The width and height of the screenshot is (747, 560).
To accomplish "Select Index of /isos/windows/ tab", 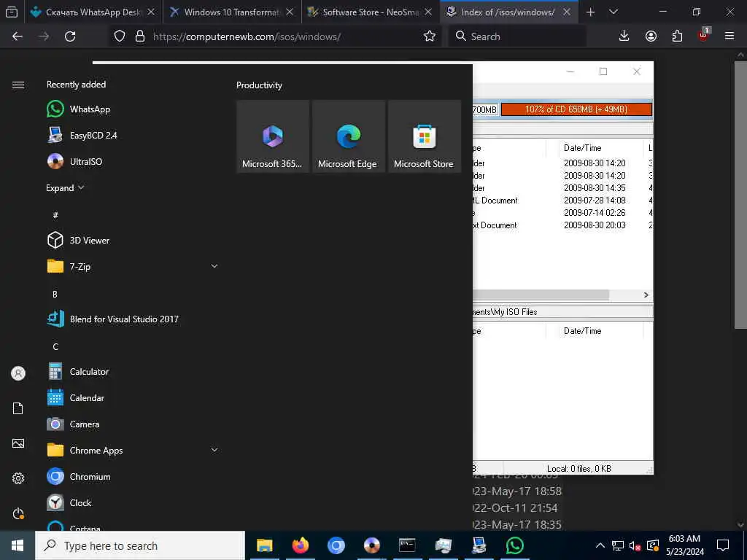I will click(x=509, y=12).
